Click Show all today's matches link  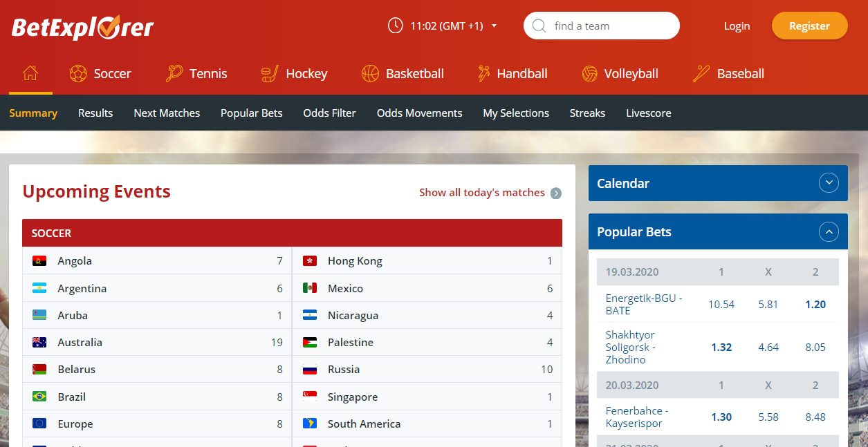tap(482, 193)
